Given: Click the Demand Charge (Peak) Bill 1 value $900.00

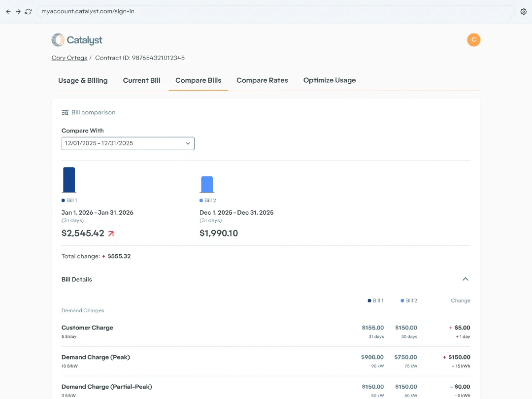Looking at the screenshot, I should click(372, 357).
